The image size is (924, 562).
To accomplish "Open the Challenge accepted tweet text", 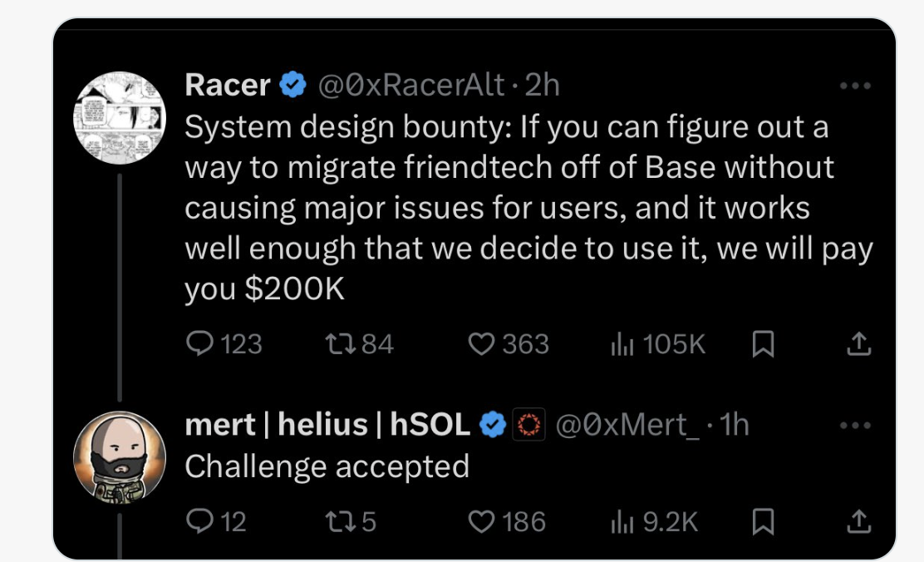I will (327, 466).
